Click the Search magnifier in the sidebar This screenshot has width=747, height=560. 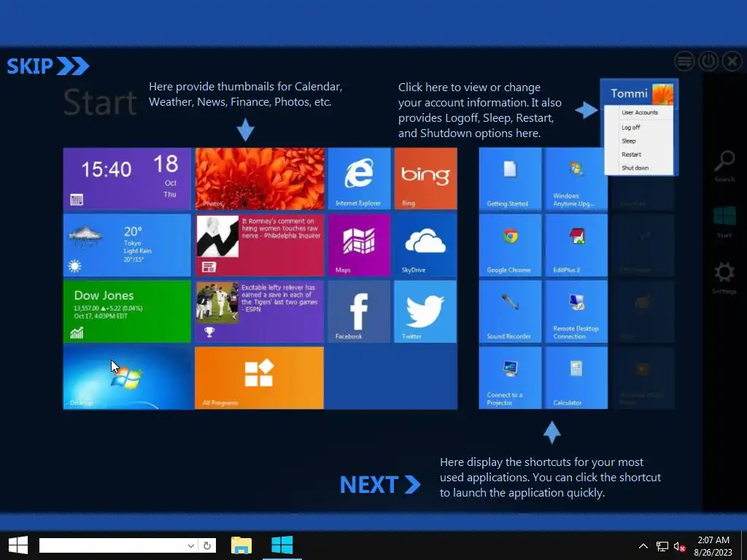[x=724, y=166]
